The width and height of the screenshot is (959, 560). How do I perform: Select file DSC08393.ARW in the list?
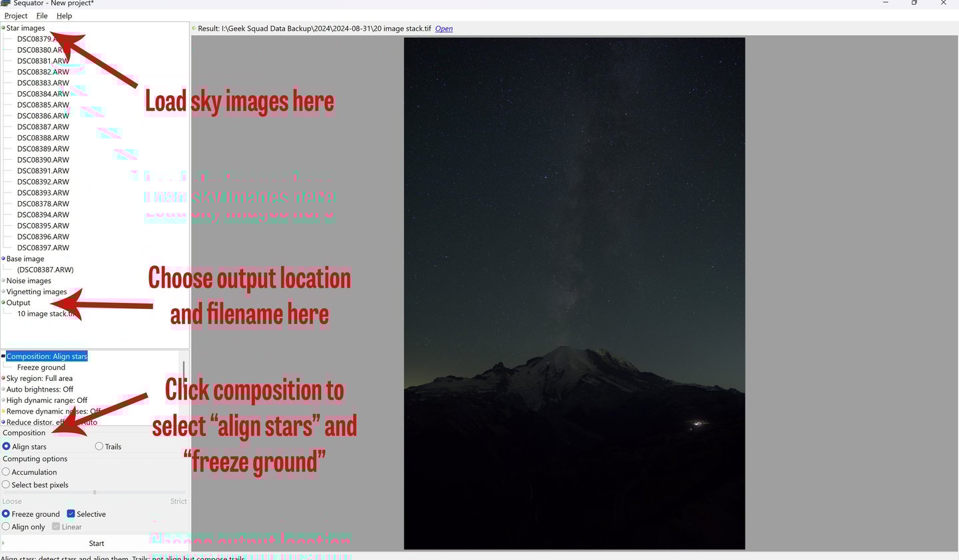(x=43, y=192)
